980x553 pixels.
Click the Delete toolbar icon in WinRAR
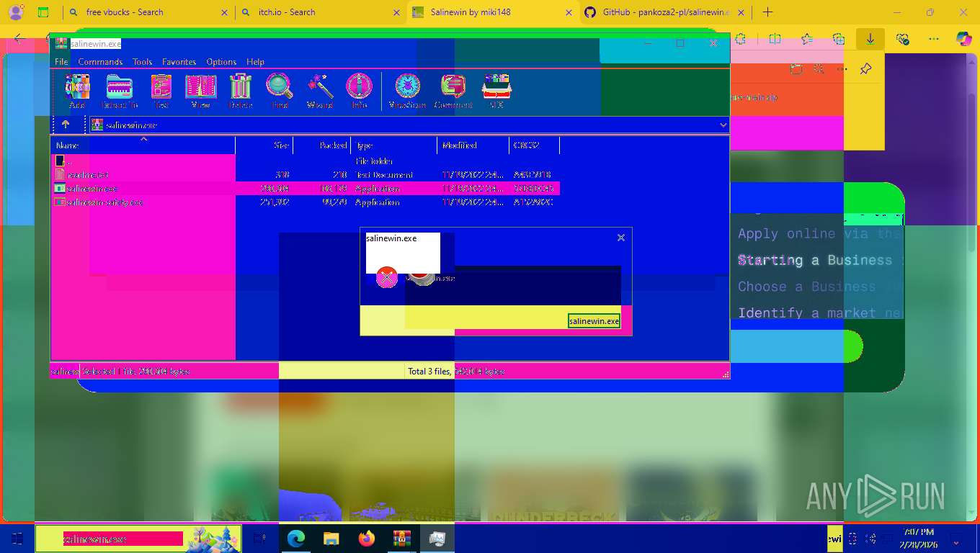(241, 91)
